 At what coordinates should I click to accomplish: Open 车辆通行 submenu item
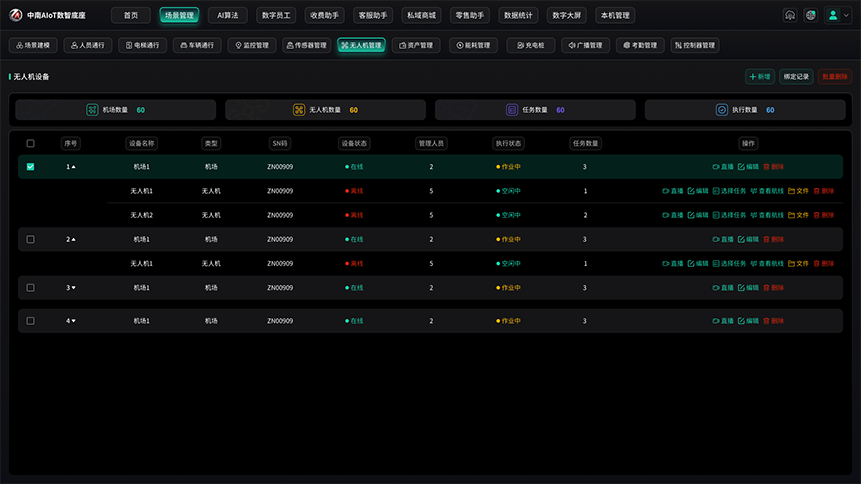197,45
